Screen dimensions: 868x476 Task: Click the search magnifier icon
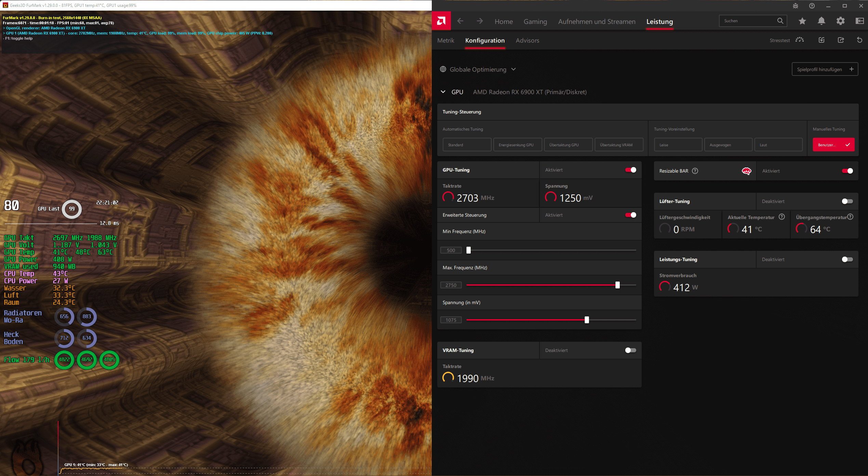click(x=780, y=21)
